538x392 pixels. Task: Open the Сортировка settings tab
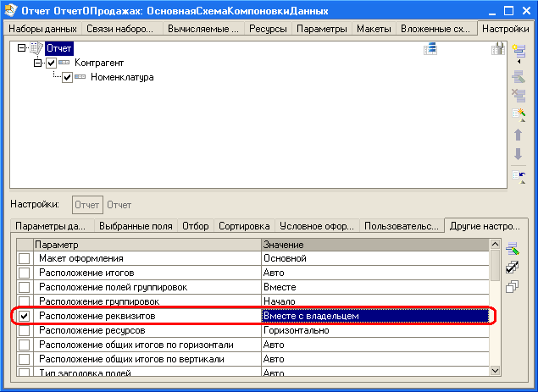click(244, 226)
